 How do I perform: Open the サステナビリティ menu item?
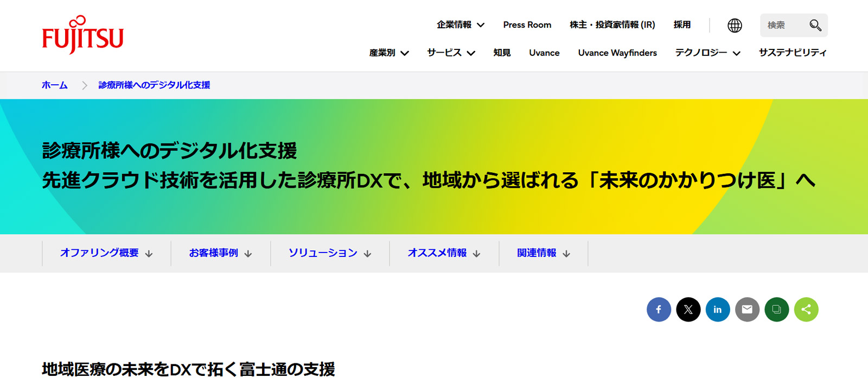793,53
